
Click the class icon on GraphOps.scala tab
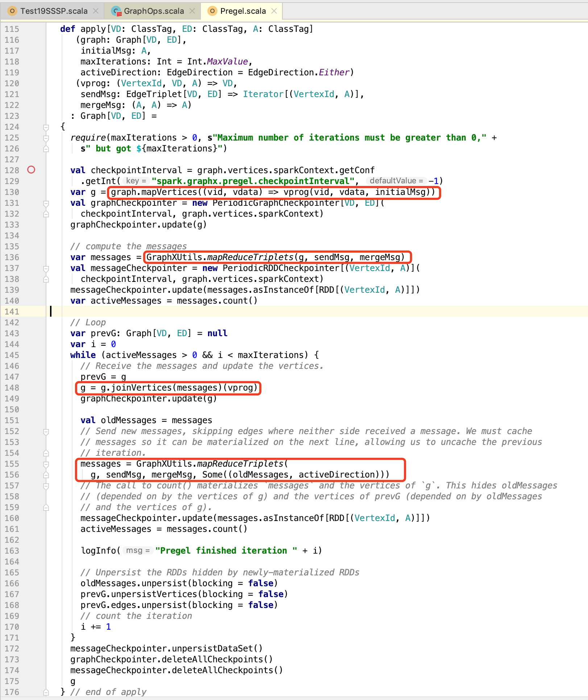116,11
